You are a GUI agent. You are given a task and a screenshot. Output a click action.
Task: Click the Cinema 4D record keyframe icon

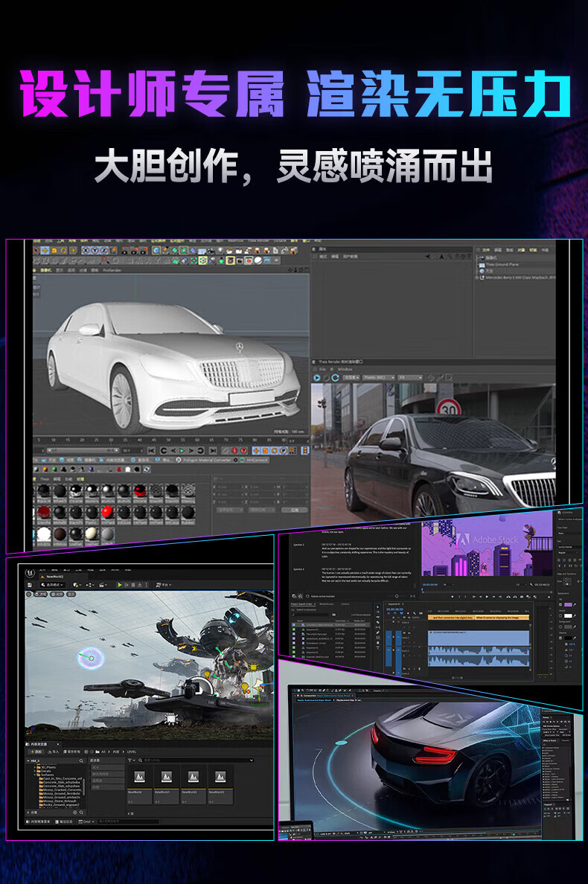[234, 451]
